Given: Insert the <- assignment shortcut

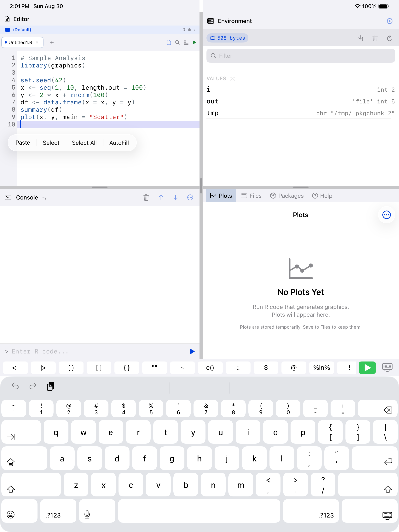Looking at the screenshot, I should click(x=15, y=367).
